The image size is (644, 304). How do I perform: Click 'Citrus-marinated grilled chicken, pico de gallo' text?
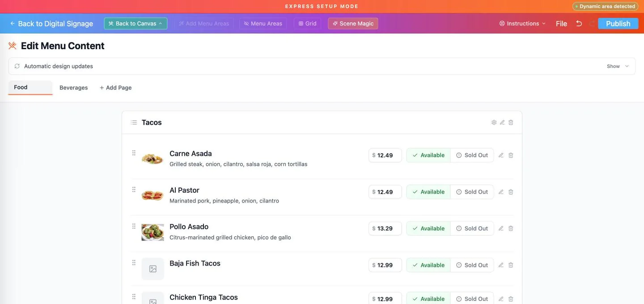point(230,237)
